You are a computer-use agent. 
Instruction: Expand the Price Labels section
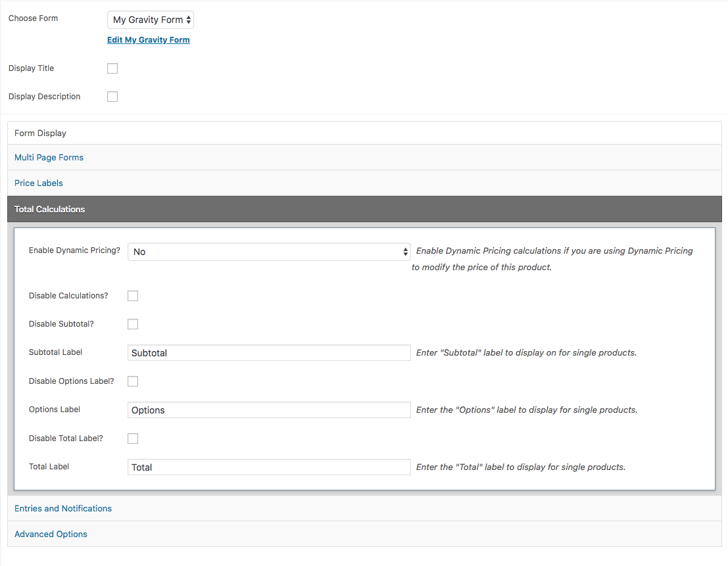coord(364,183)
